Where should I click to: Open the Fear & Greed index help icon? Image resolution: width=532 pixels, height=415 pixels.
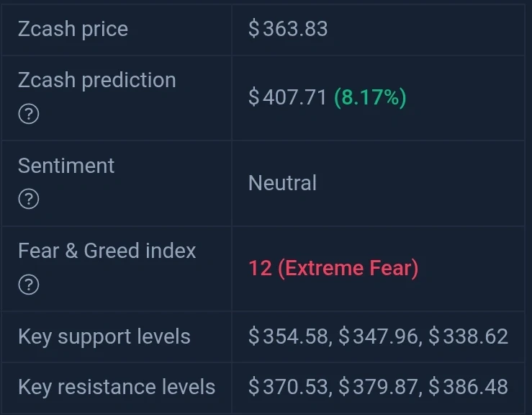[29, 285]
